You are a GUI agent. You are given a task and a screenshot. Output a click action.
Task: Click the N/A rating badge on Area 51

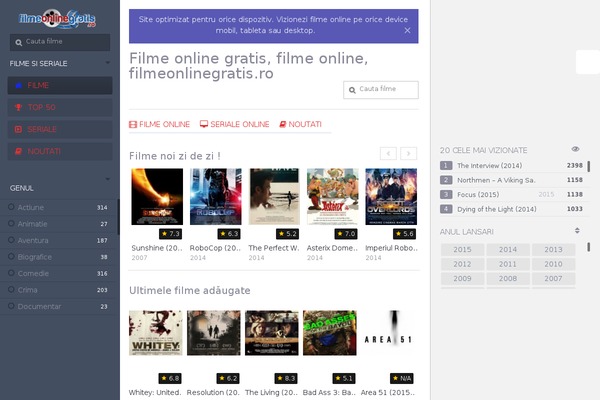pyautogui.click(x=402, y=379)
